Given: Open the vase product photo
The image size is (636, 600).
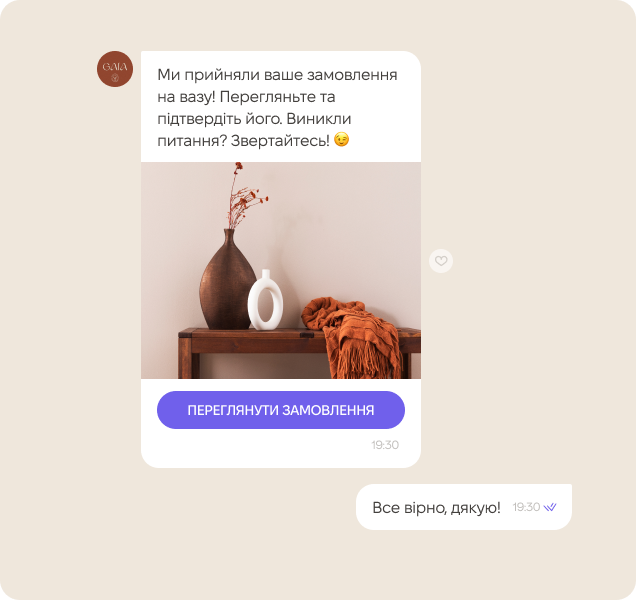Looking at the screenshot, I should point(281,270).
